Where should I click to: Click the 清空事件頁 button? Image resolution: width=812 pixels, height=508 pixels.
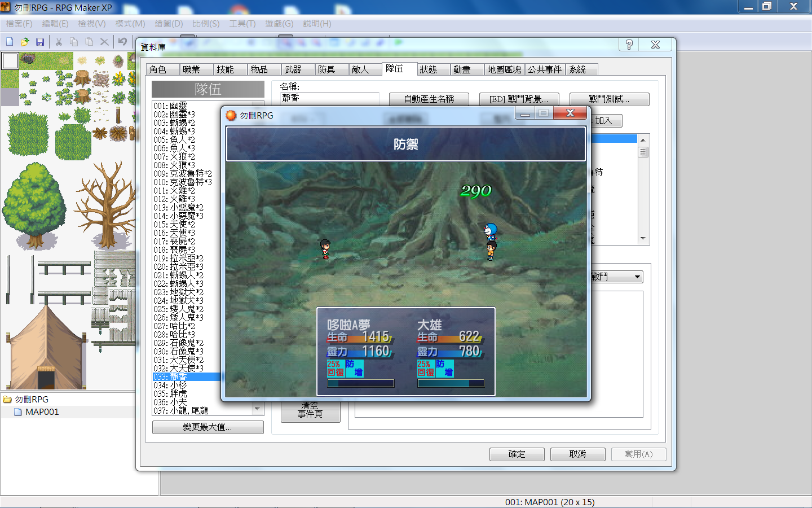tap(310, 411)
